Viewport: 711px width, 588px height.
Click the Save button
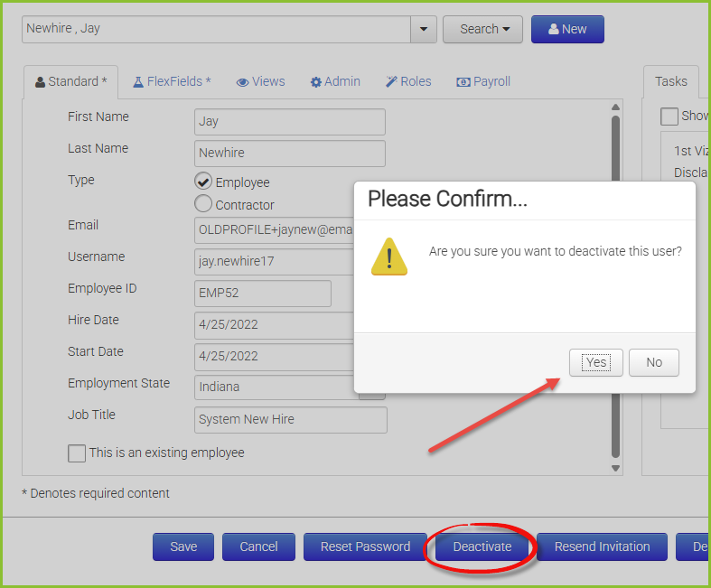183,546
